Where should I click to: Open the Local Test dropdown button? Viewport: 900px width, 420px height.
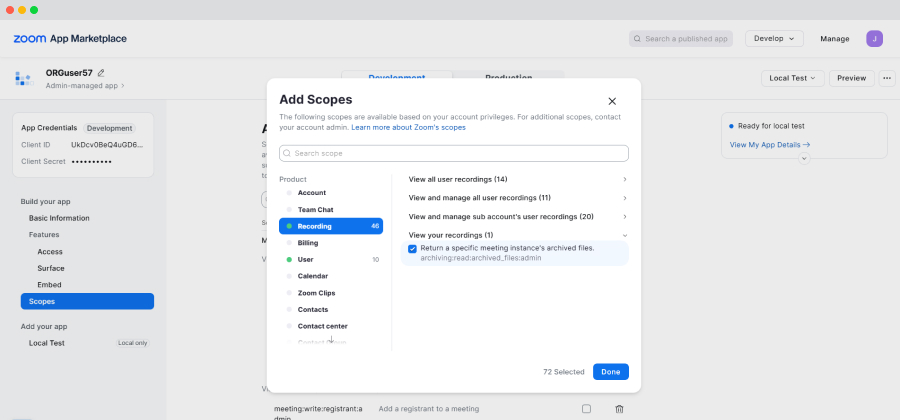[x=793, y=78]
